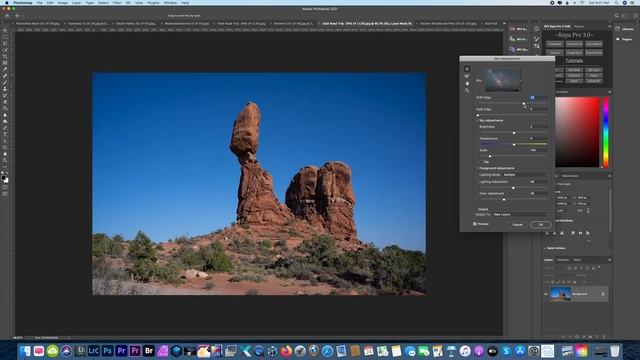
Task: Open the Plugins panel on the right
Action: (624, 39)
